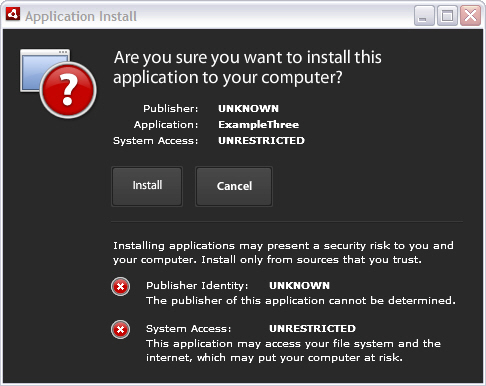This screenshot has height=386, width=486.
Task: Click the question mark application icon
Action: 58,84
